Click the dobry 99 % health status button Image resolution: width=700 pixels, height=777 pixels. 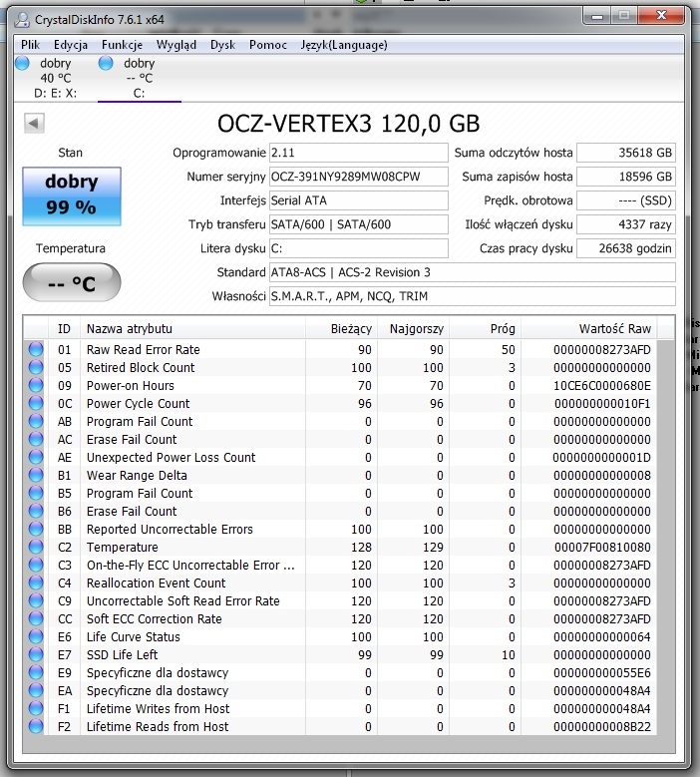pos(72,196)
